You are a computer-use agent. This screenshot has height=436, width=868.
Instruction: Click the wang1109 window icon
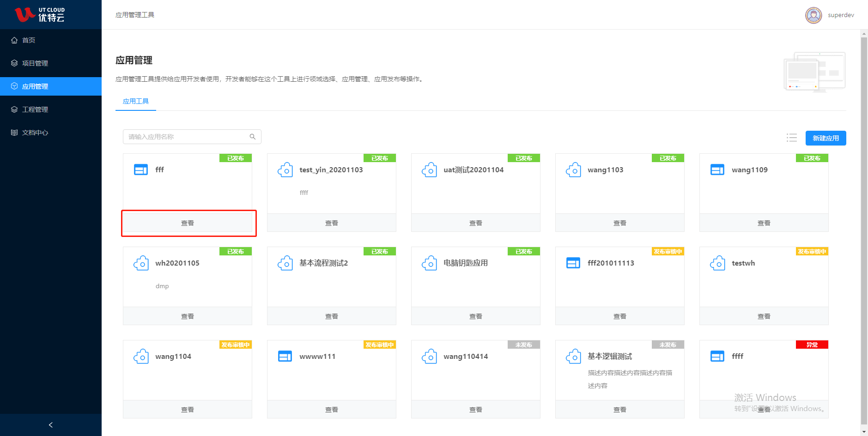point(717,170)
